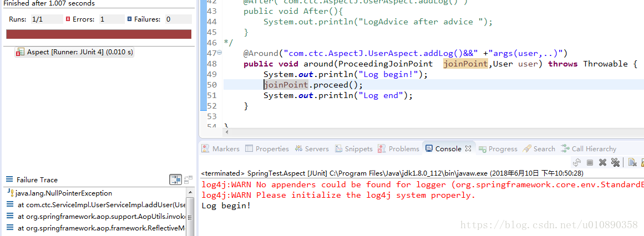Click the Compare Actual With Expected icon
This screenshot has width=644, height=236.
[x=188, y=179]
